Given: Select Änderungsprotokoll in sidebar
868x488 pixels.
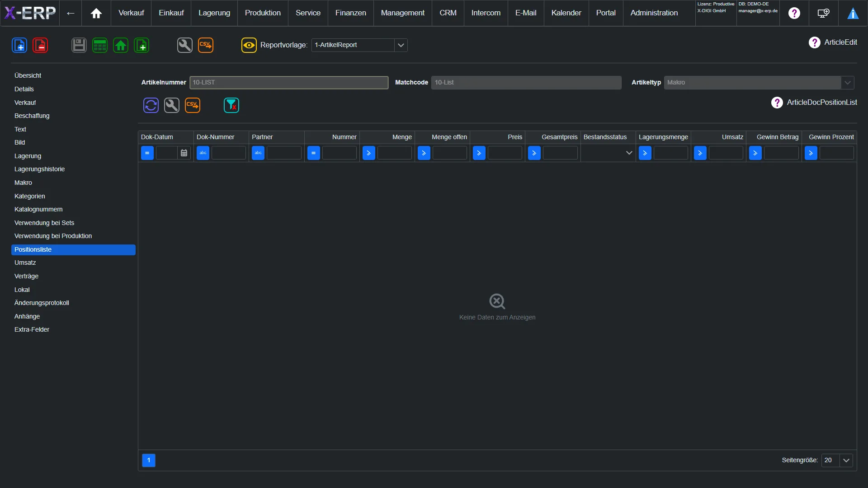Looking at the screenshot, I should (x=73, y=303).
